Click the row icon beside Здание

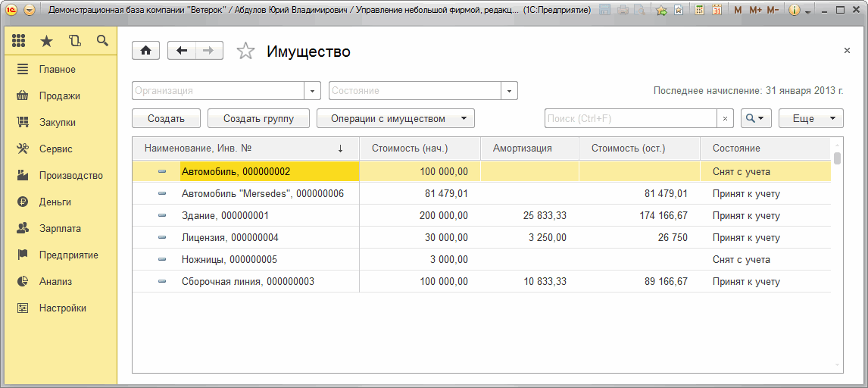[162, 216]
